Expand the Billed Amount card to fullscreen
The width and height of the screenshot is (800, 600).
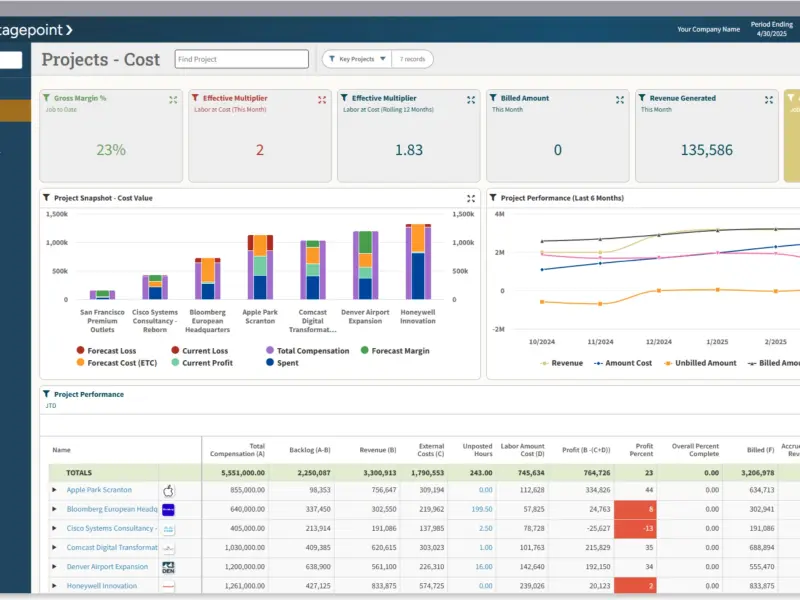619,100
